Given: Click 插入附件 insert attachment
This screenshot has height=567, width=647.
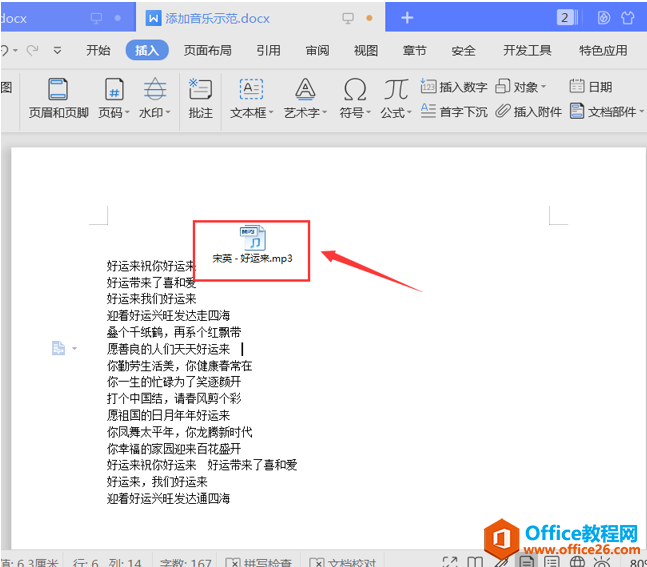Looking at the screenshot, I should click(x=529, y=111).
